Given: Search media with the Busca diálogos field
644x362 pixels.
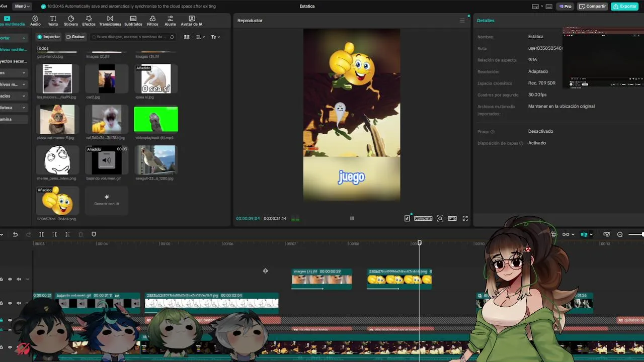Looking at the screenshot, I should click(x=133, y=37).
